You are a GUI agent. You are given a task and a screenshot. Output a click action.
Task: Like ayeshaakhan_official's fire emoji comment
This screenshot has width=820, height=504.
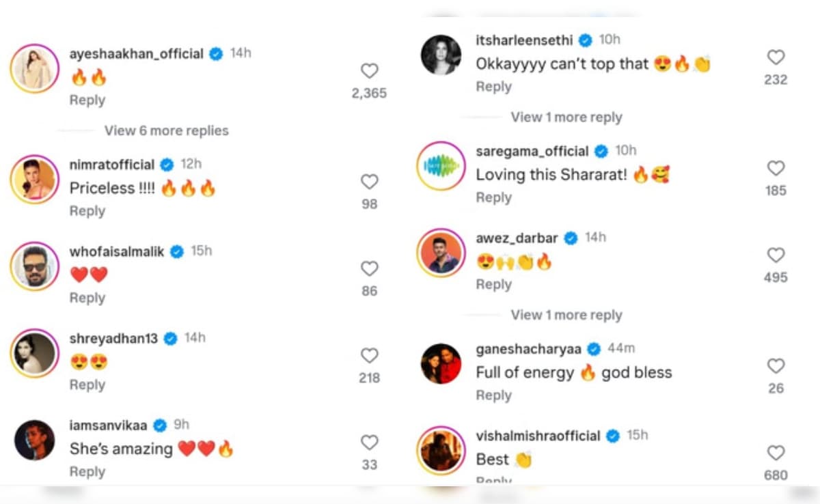pyautogui.click(x=369, y=71)
